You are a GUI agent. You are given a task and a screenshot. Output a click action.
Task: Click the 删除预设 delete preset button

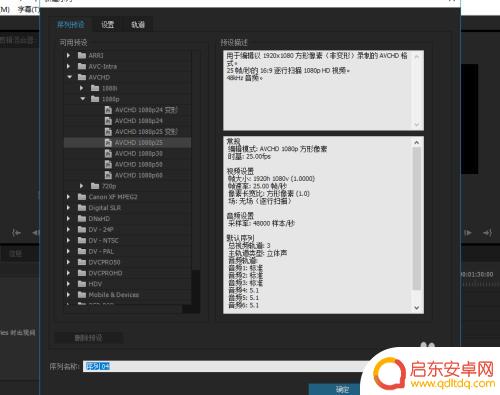(89, 338)
